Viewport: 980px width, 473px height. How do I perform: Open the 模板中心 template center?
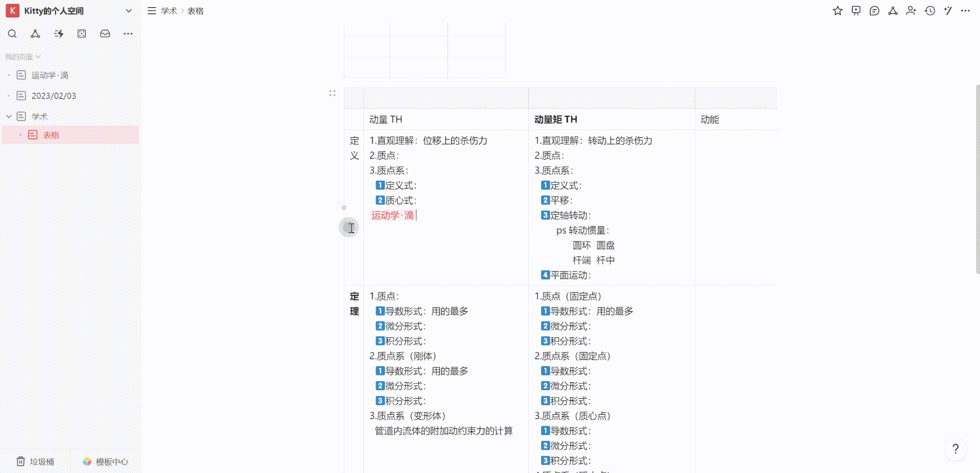tap(106, 462)
